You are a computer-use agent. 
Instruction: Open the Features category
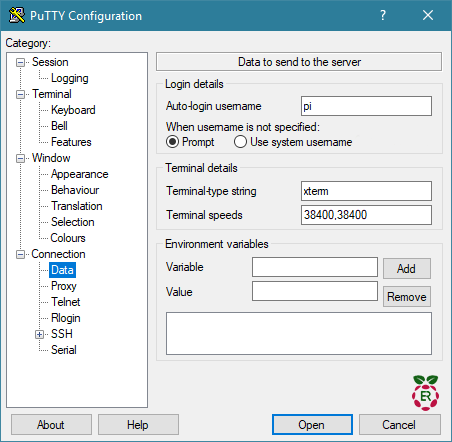[71, 142]
